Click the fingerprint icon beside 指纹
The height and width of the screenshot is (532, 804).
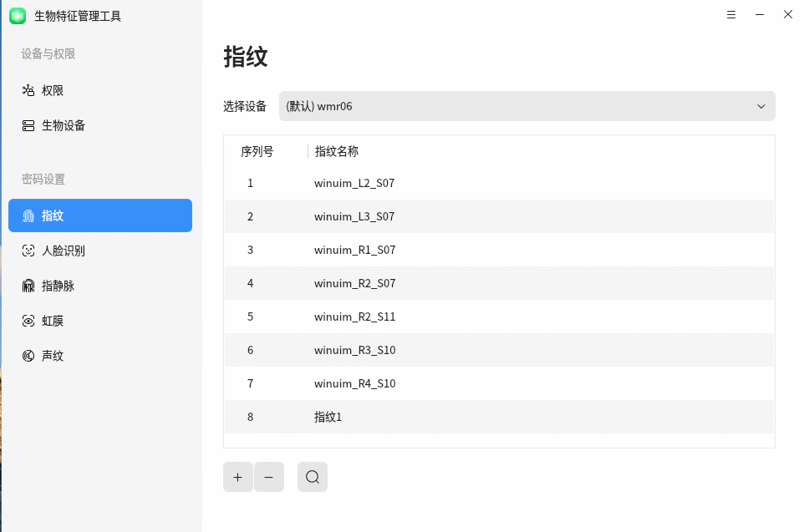(28, 215)
